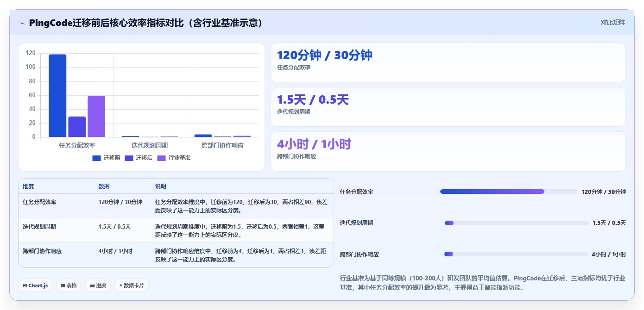
Task: Click the 4小时 / 1小时 value after the progress bar
Action: pos(609,254)
